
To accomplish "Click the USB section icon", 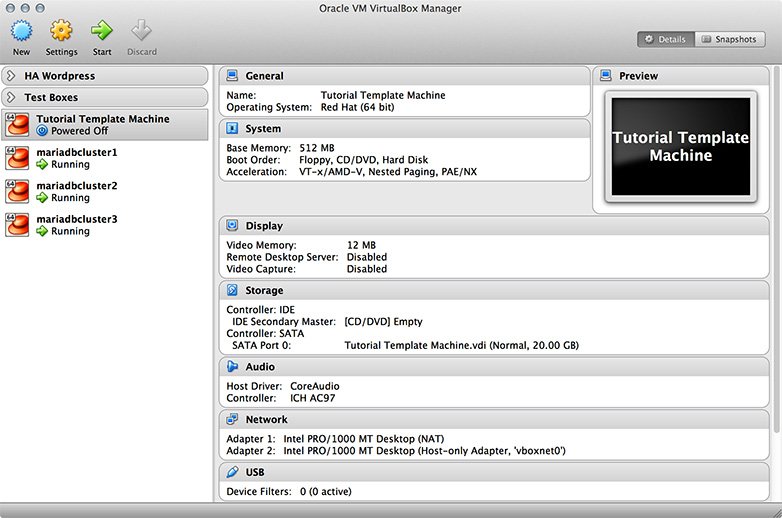I will pos(232,471).
